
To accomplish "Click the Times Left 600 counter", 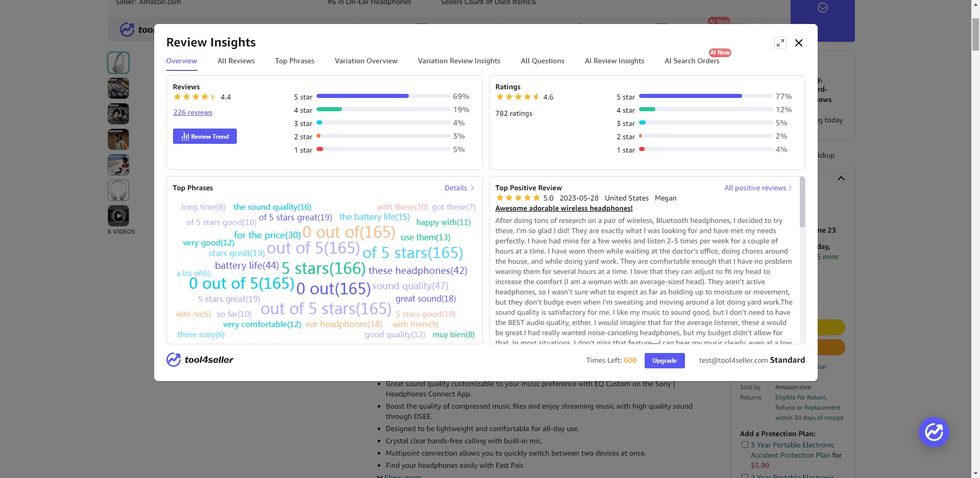I will click(x=611, y=360).
